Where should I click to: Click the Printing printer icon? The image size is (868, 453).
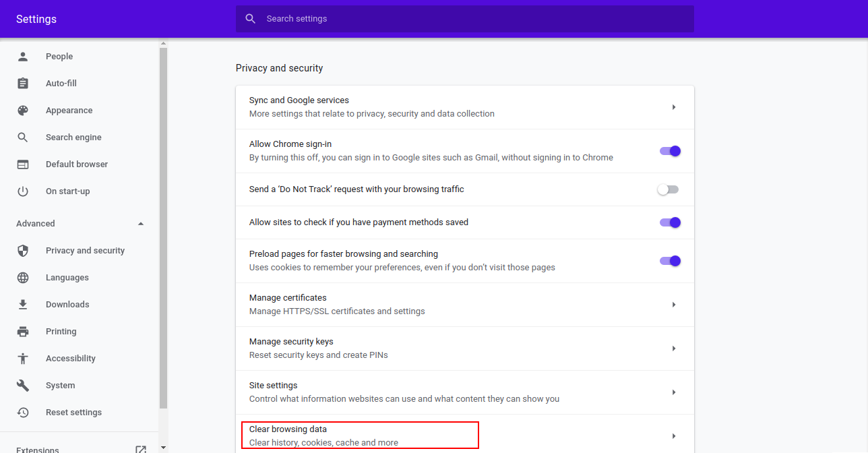23,331
